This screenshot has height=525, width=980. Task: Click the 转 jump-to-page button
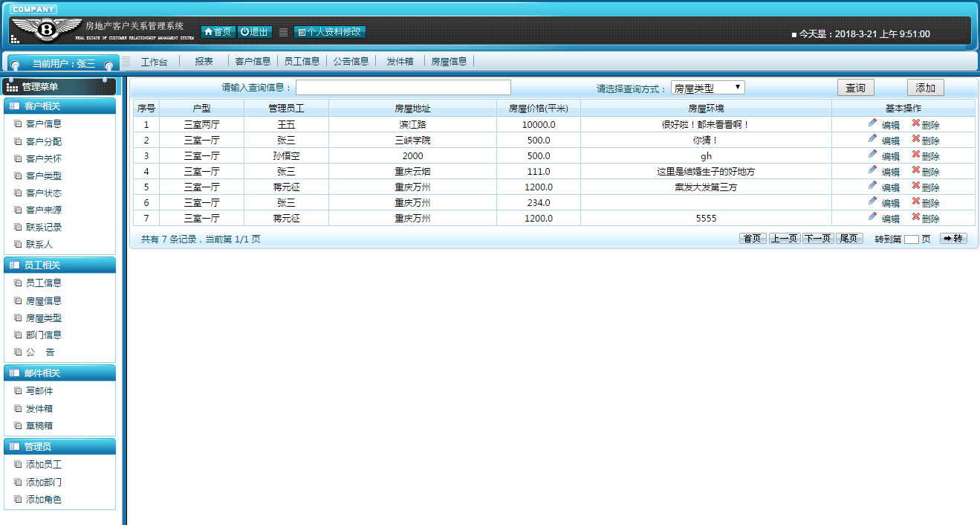click(953, 239)
